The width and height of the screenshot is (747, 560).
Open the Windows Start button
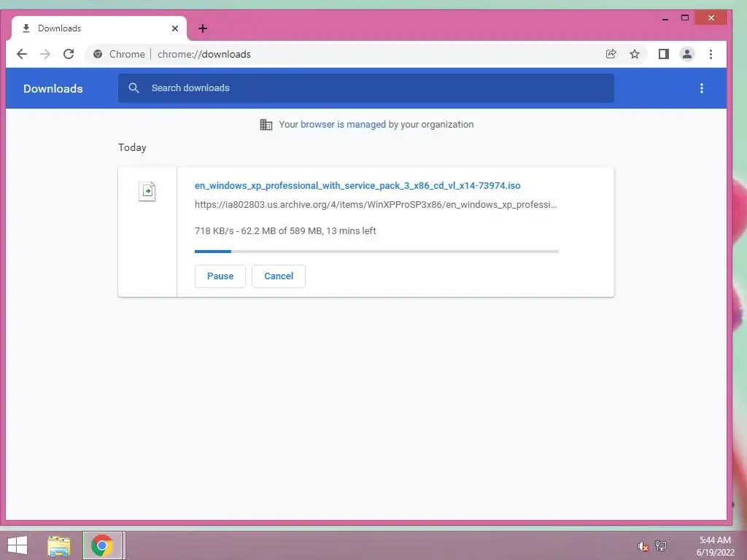pyautogui.click(x=18, y=545)
